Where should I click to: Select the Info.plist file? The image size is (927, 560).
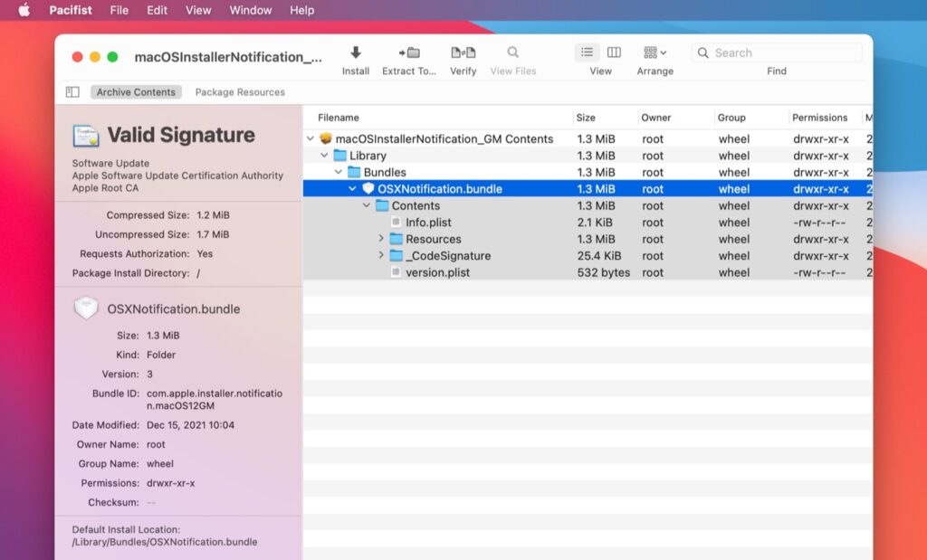click(x=425, y=222)
